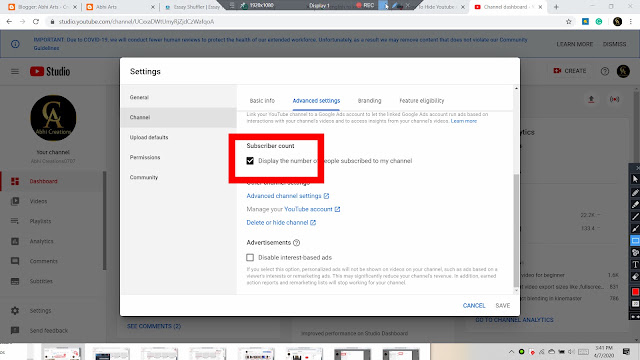Enable Disable interest-based ads checkbox

point(250,258)
